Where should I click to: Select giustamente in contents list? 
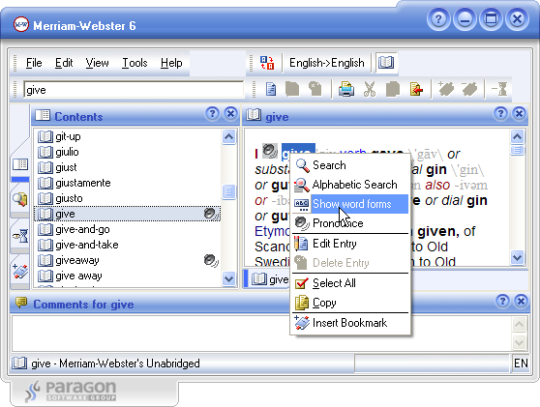[127, 183]
